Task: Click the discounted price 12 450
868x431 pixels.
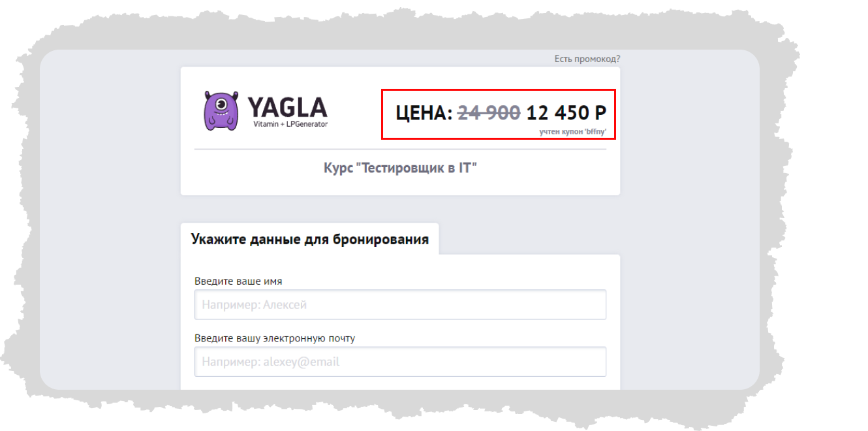Action: [x=558, y=113]
